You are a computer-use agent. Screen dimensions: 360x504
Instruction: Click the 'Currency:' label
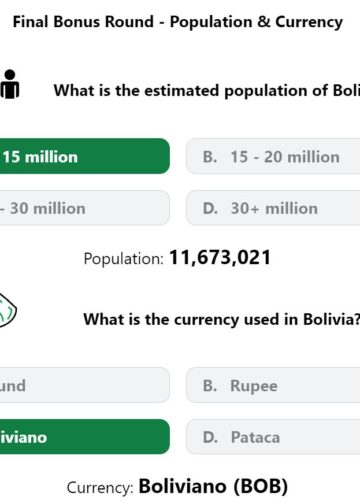click(100, 488)
